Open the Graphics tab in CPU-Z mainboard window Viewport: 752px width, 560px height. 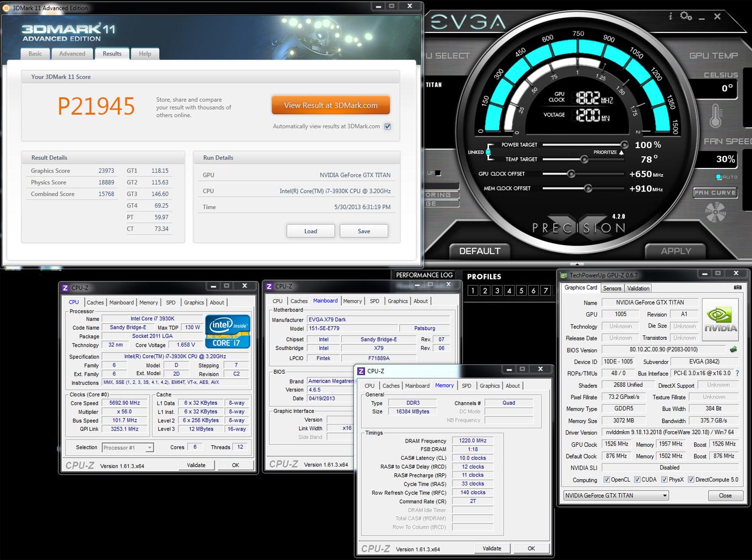click(x=397, y=301)
